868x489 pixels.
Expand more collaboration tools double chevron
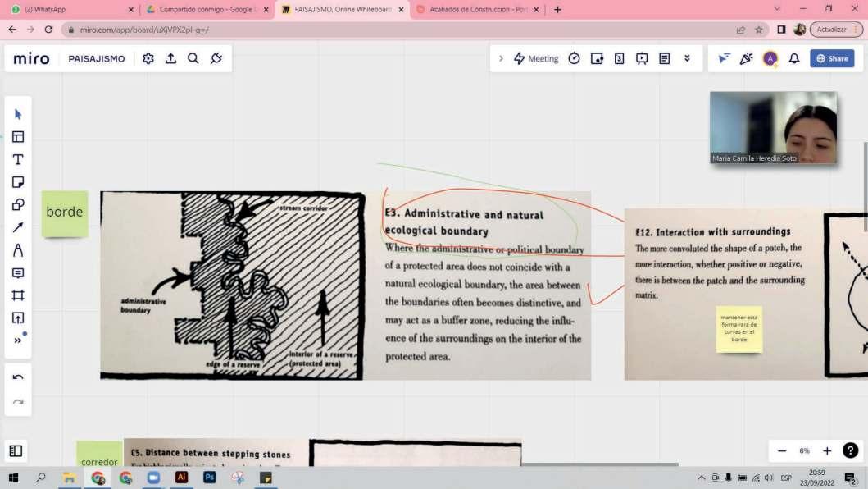pyautogui.click(x=687, y=59)
